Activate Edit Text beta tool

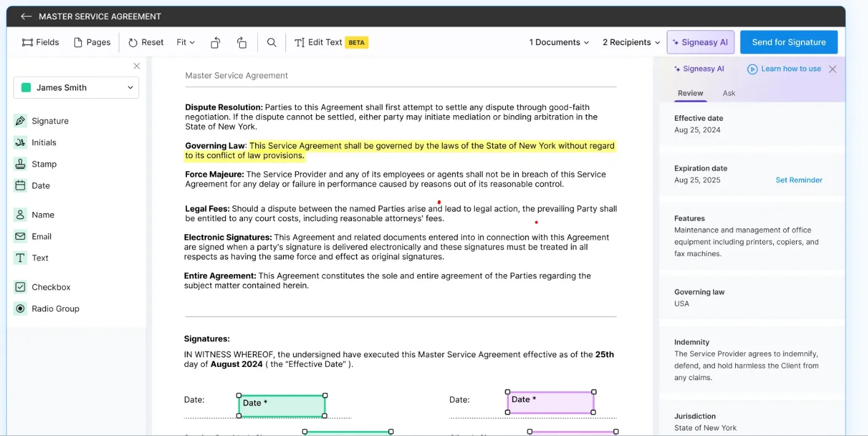click(x=331, y=42)
